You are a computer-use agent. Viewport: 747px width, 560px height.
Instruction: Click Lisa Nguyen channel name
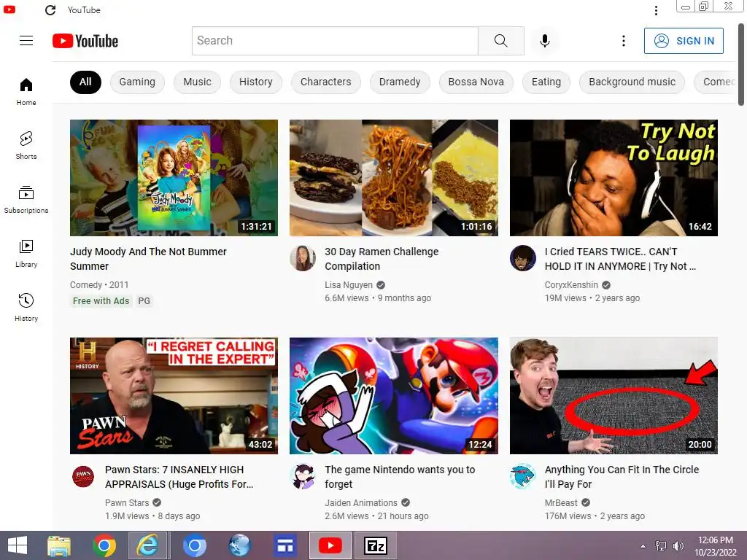349,285
